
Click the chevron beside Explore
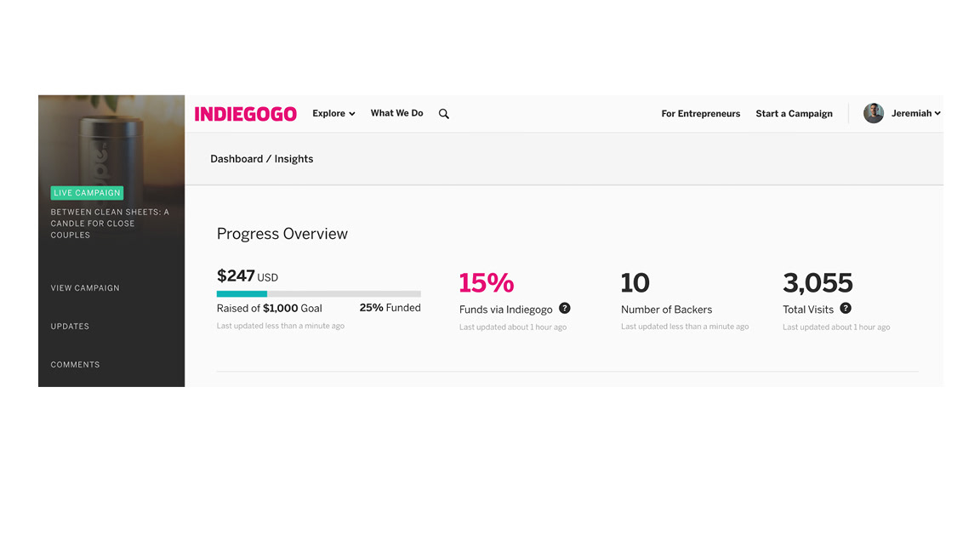352,114
